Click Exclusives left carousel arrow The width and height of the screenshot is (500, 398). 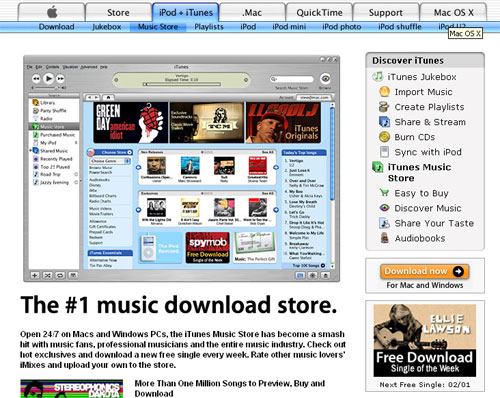(x=139, y=210)
